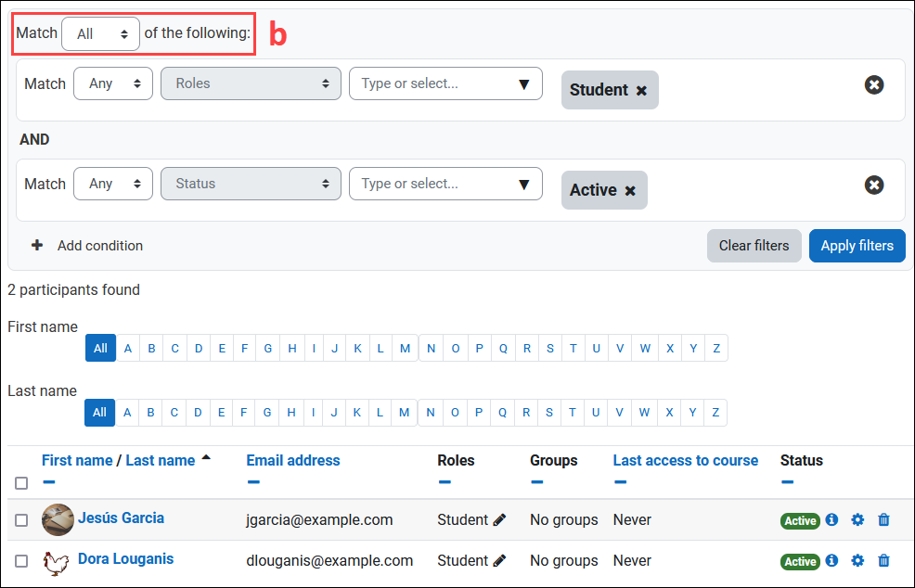Open the Match Any dropdown in Roles row
915x588 pixels.
click(113, 83)
